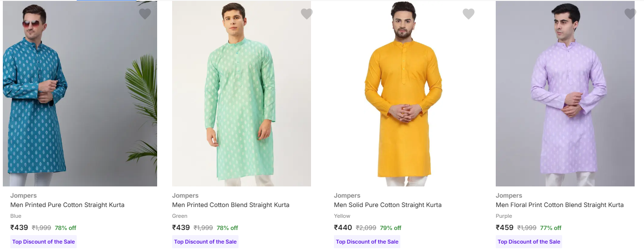Click Jompers brand above yellow kurta title
The width and height of the screenshot is (644, 252).
[x=347, y=195]
